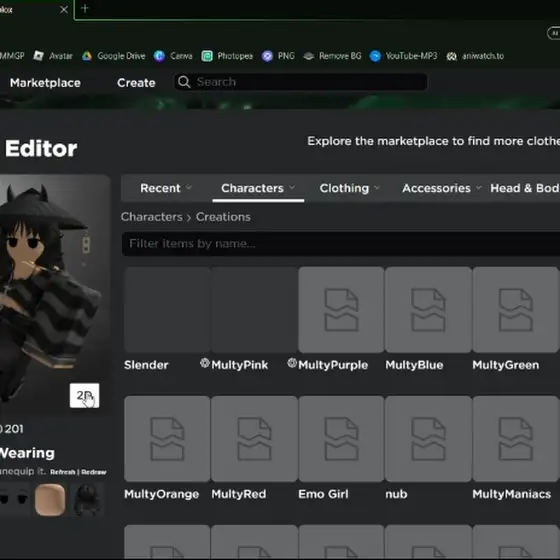The image size is (560, 560).
Task: Open the Head & Body tab
Action: coord(525,188)
